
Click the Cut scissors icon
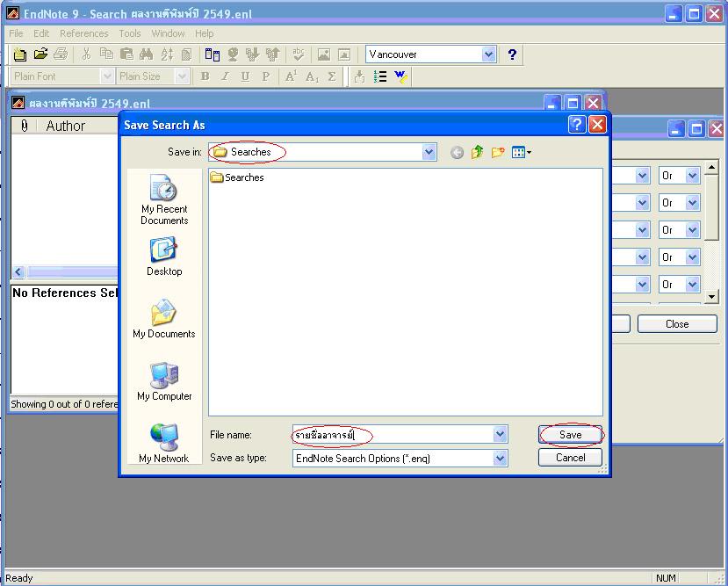click(x=86, y=54)
